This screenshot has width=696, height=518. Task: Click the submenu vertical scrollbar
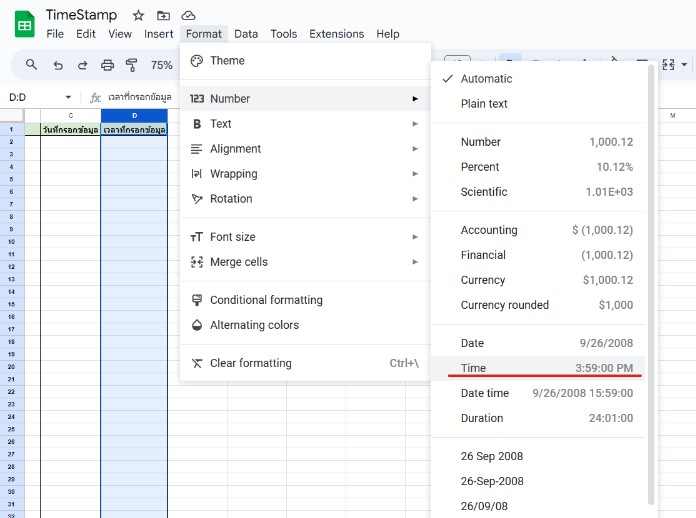coord(651,284)
